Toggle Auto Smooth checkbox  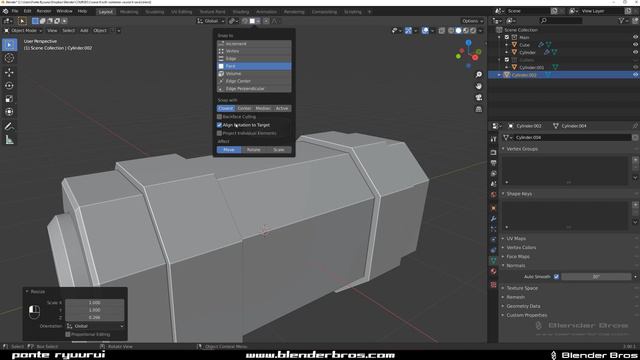pyautogui.click(x=556, y=277)
